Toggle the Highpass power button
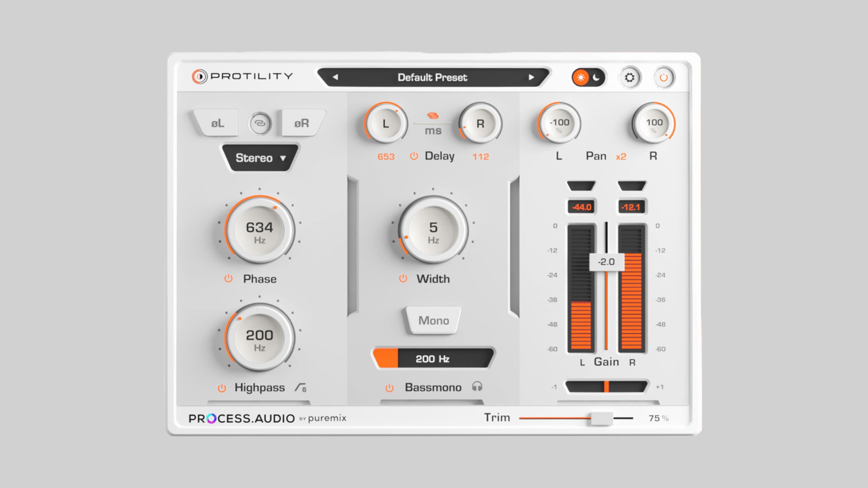Viewport: 868px width, 488px height. [222, 388]
